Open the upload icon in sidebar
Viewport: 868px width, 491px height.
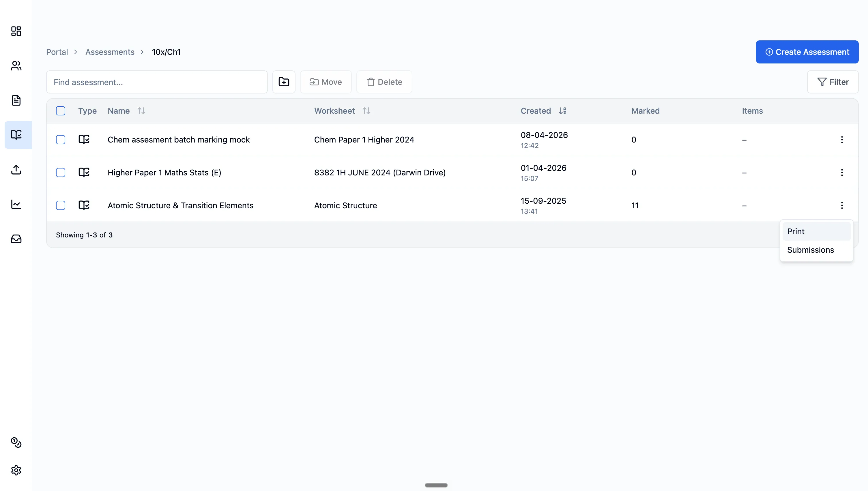[16, 170]
